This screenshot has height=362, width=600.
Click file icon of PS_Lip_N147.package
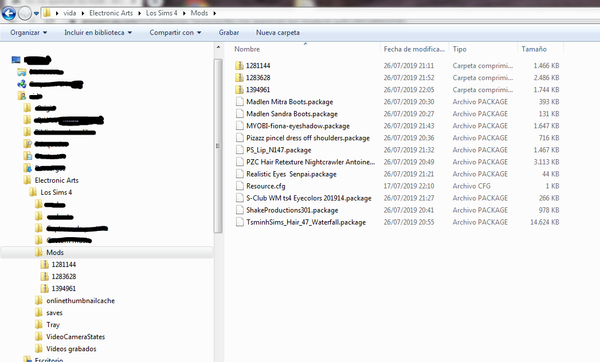240,150
